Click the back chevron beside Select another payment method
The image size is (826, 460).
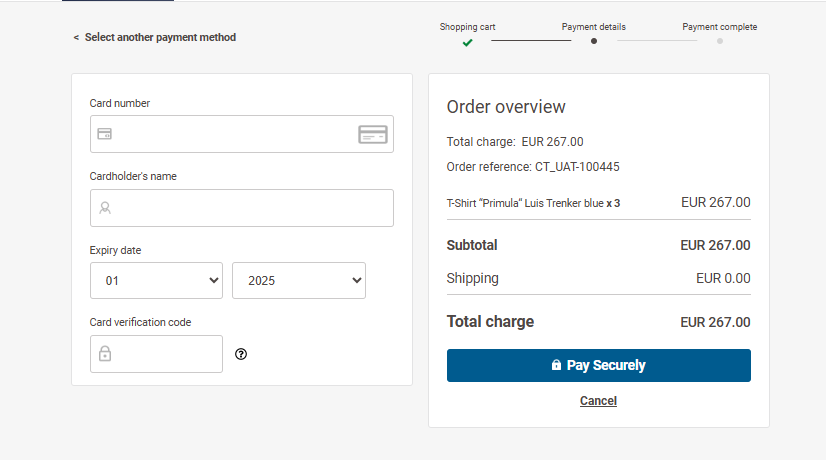click(x=76, y=37)
